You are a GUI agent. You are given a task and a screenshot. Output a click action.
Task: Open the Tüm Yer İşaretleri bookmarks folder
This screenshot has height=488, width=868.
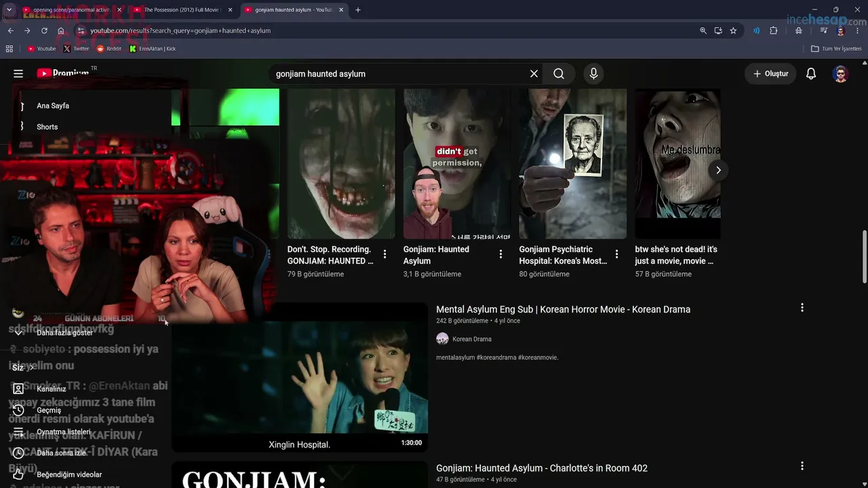click(x=836, y=49)
